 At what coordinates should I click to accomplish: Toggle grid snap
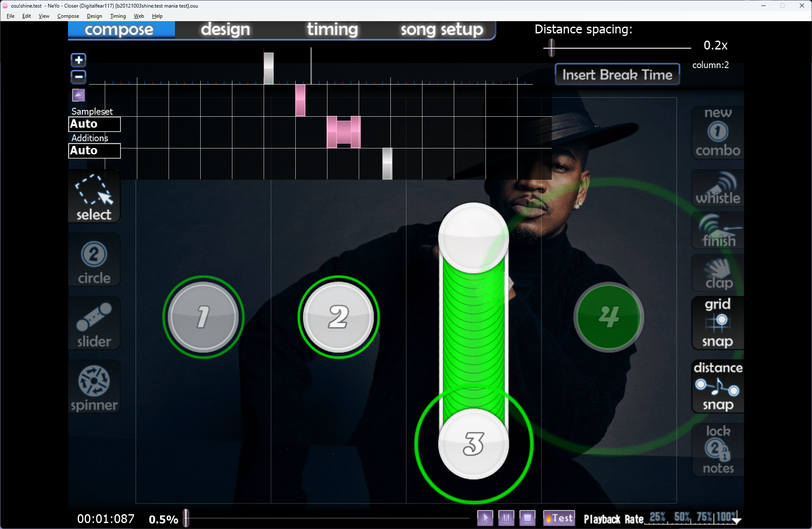717,323
